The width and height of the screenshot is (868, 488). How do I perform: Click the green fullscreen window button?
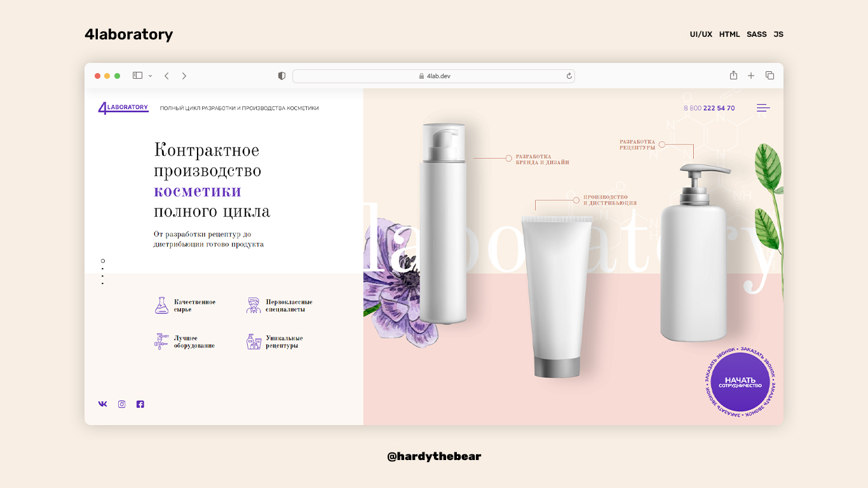117,76
